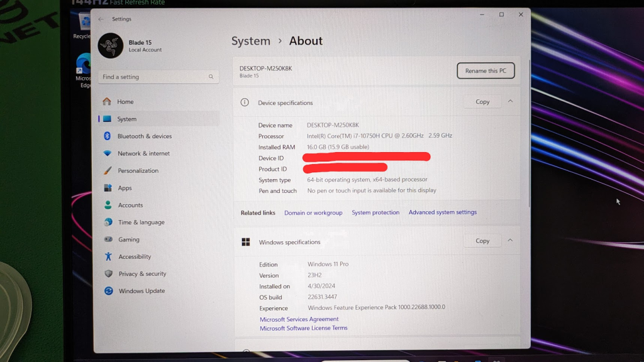Open Advanced system settings link
Screen dimensions: 644x362
coord(443,212)
